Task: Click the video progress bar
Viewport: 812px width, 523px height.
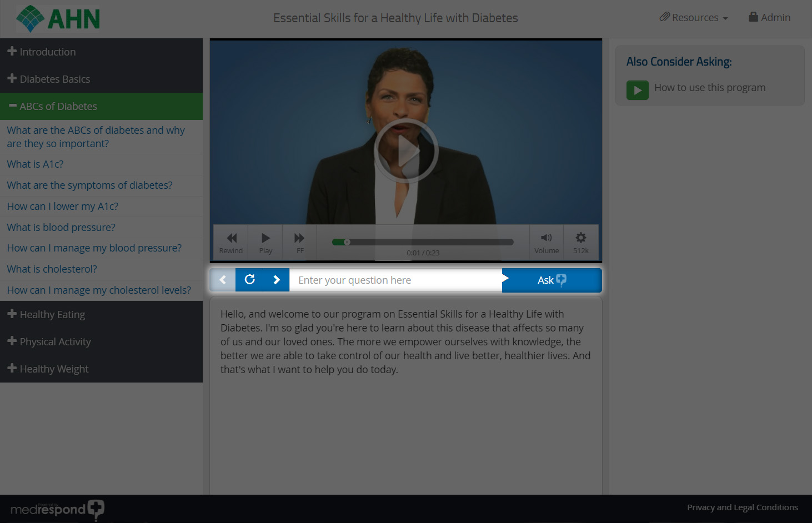Action: pyautogui.click(x=423, y=242)
